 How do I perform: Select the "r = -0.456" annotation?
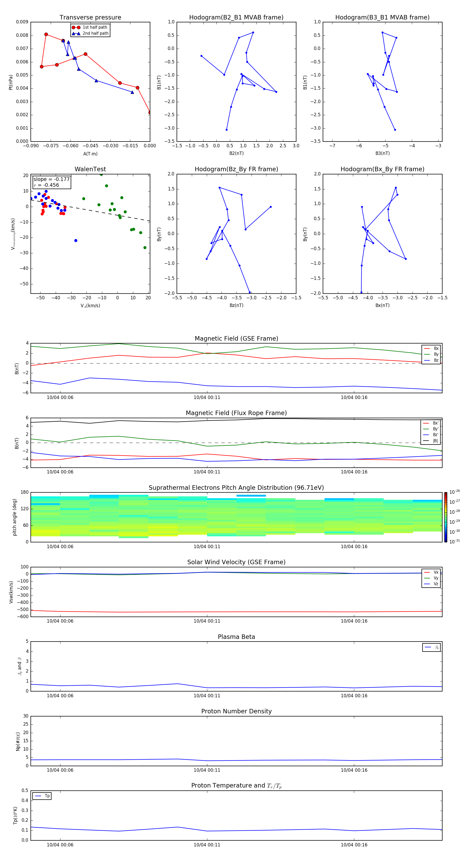tap(47, 185)
